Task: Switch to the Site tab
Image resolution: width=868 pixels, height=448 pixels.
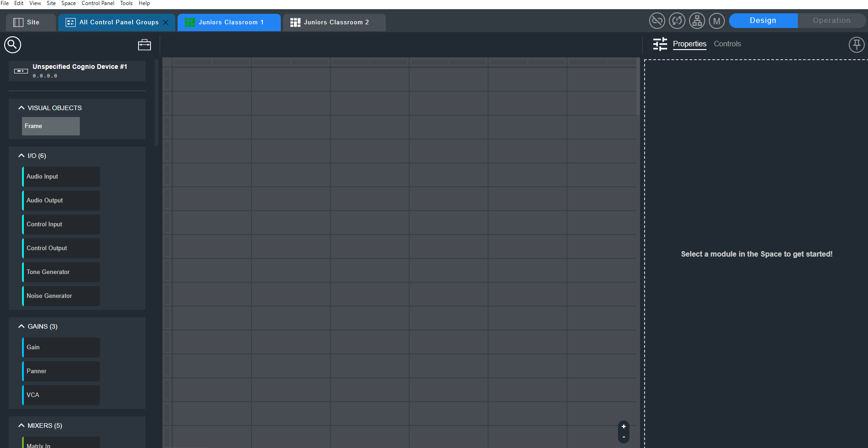Action: pos(31,22)
